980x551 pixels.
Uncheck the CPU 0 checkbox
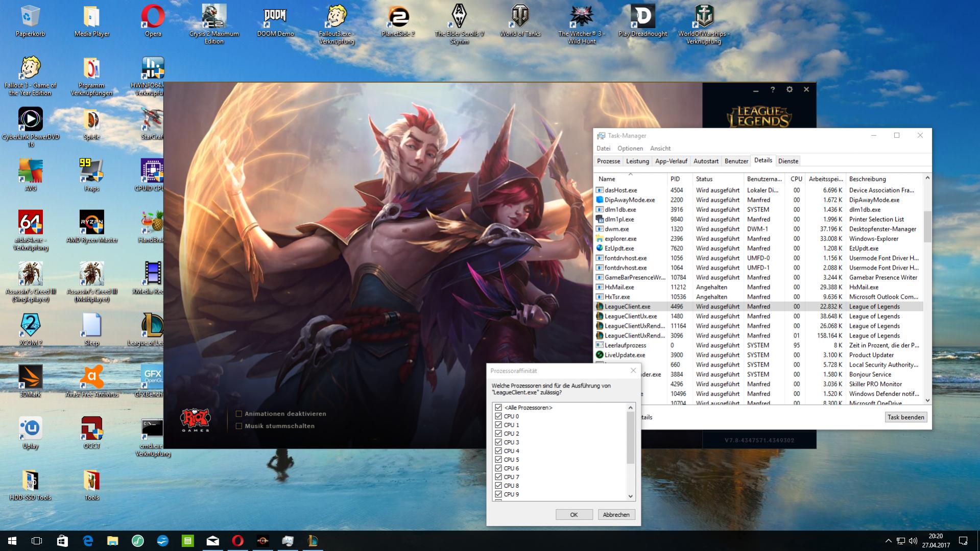click(498, 416)
